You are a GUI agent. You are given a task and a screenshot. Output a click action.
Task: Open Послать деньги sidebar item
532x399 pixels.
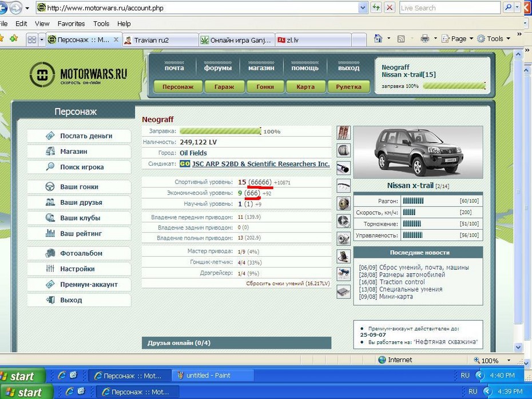tap(79, 136)
